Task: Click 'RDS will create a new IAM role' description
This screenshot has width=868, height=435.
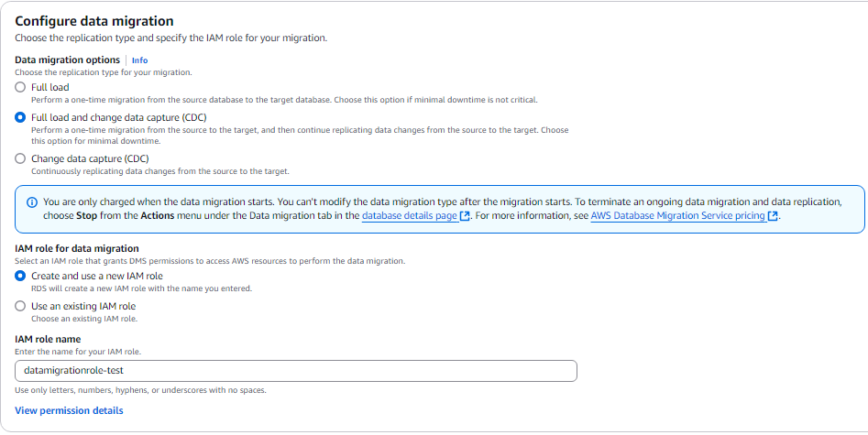Action: (x=142, y=288)
